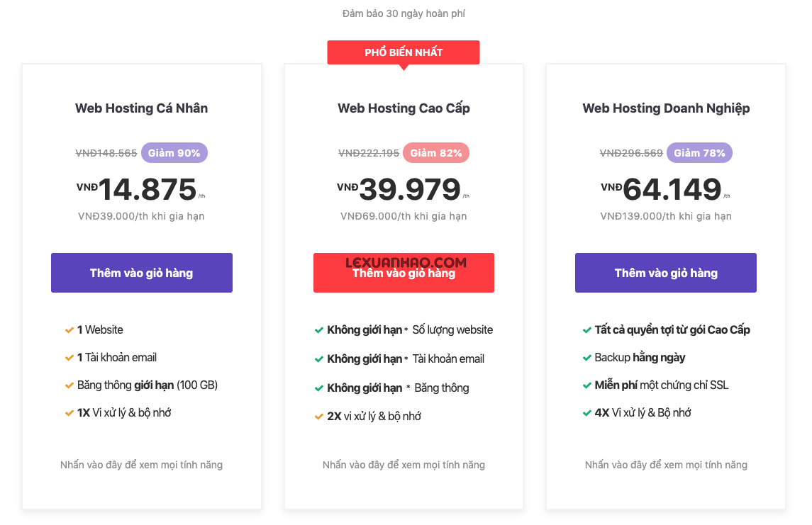812x525 pixels.
Task: Click the Giảm 78% discount badge
Action: pos(699,152)
